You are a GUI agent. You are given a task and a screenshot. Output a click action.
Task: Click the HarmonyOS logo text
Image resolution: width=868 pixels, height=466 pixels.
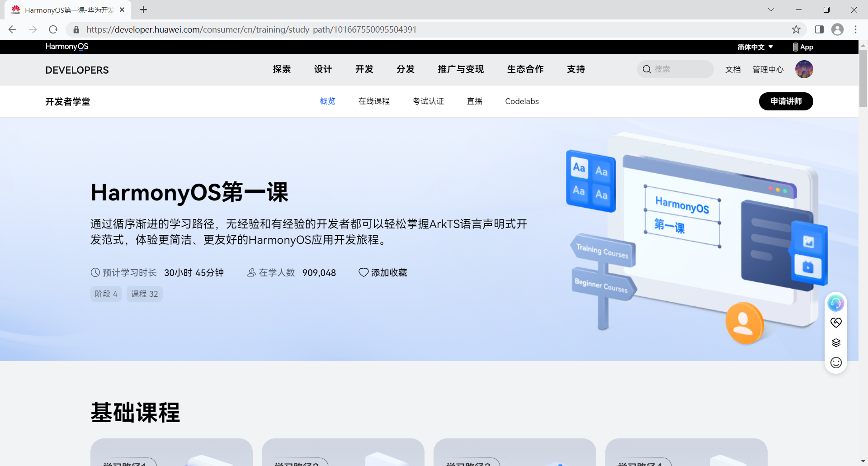pyautogui.click(x=67, y=47)
